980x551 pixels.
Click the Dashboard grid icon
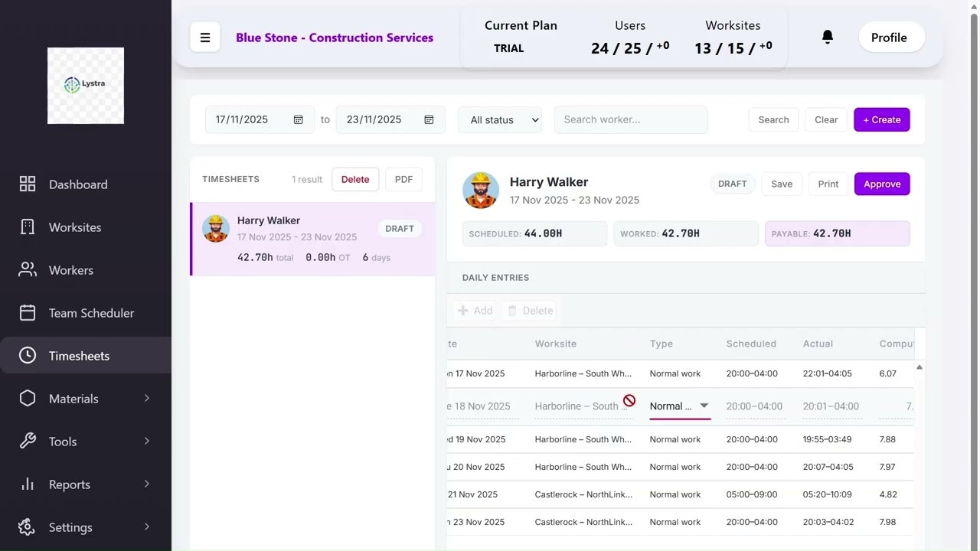28,184
